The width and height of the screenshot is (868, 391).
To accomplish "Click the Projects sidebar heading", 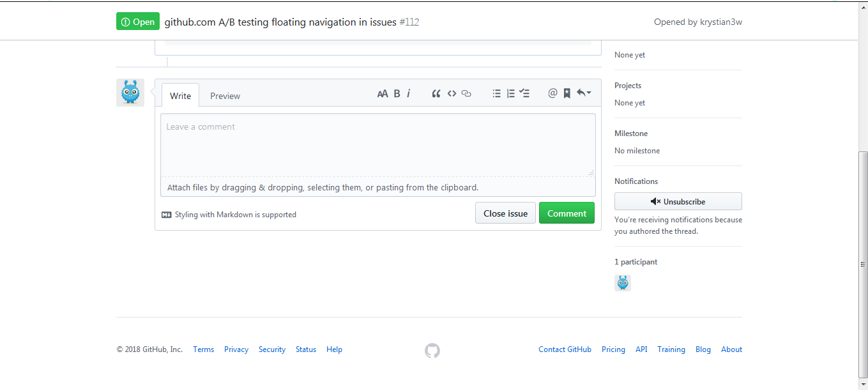I will coord(628,86).
